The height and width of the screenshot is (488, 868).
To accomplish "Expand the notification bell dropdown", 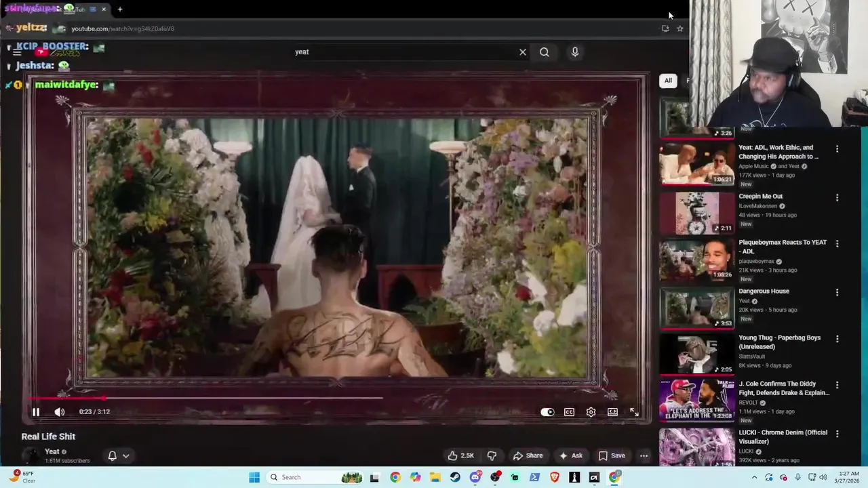I will coord(118,455).
